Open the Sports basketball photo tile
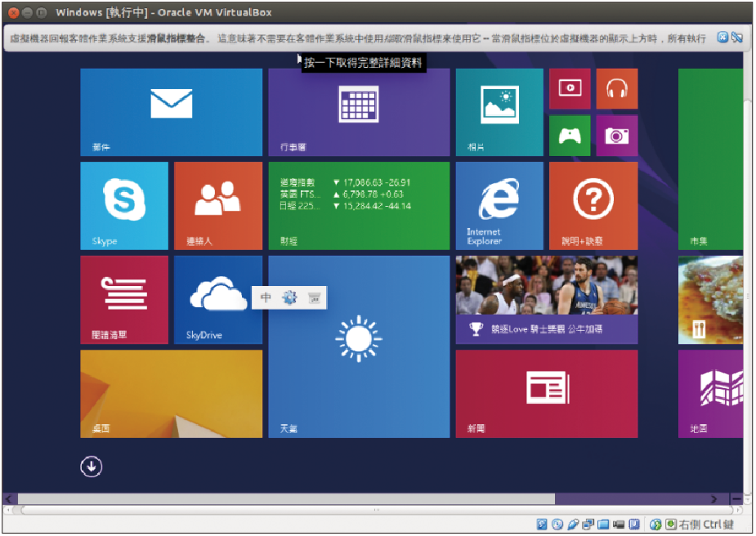The image size is (756, 536). pyautogui.click(x=547, y=300)
